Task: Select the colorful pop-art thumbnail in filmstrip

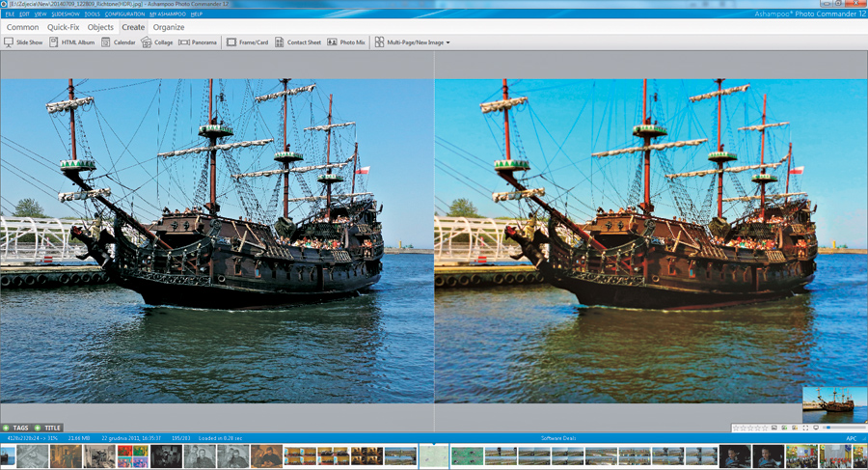Action: tap(133, 456)
